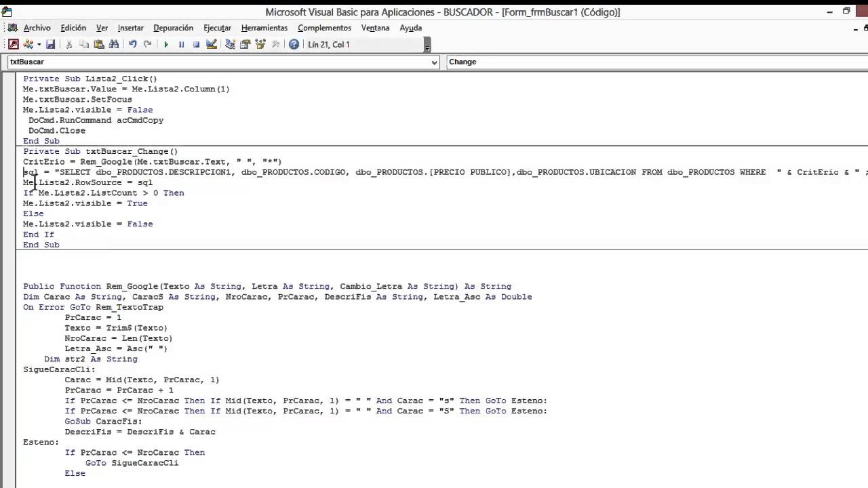
Task: Open the Archivo menu
Action: (37, 28)
